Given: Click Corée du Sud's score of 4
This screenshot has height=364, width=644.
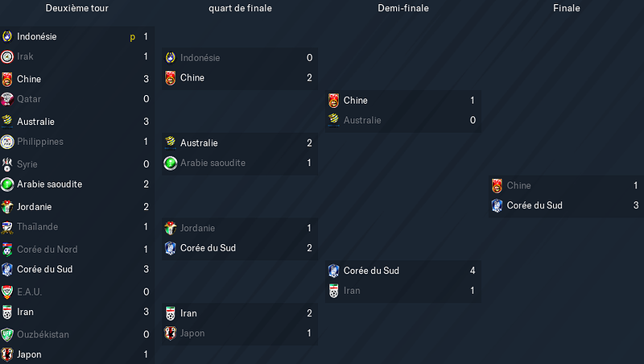Looking at the screenshot, I should point(473,271).
